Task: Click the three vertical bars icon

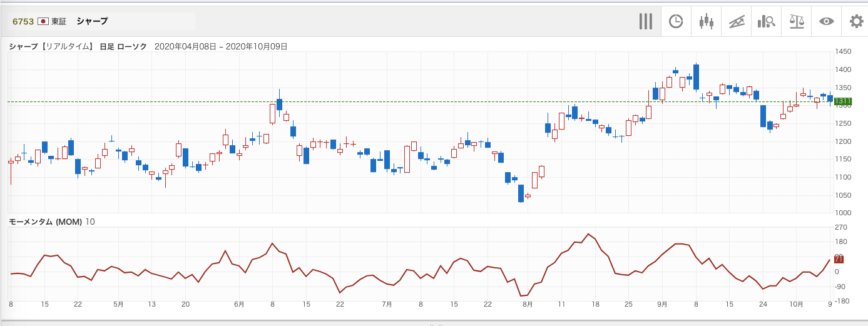Action: click(x=645, y=21)
